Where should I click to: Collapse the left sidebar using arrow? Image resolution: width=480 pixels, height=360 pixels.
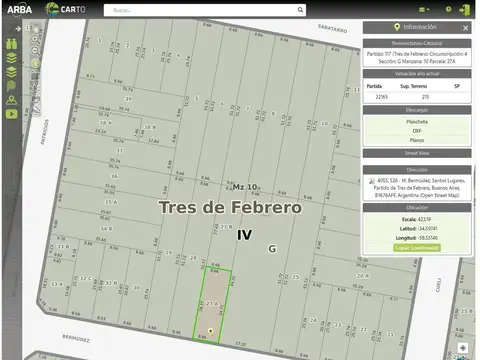[x=18, y=29]
